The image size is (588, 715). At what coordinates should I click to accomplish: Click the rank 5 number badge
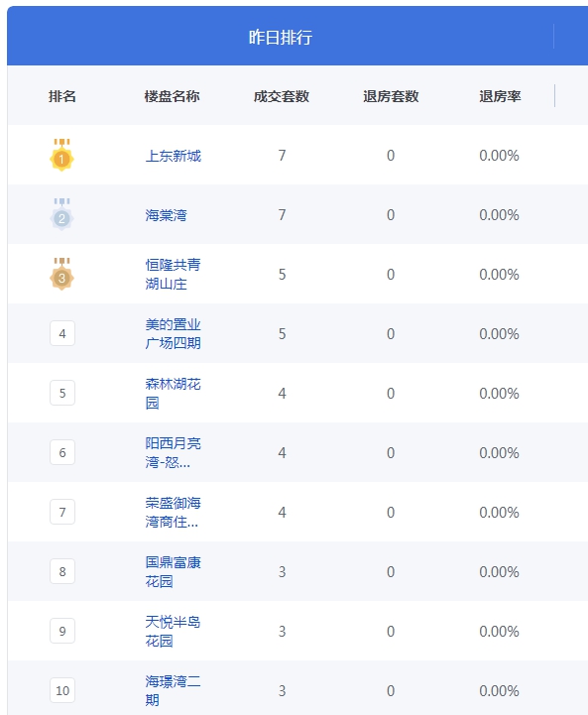[62, 393]
